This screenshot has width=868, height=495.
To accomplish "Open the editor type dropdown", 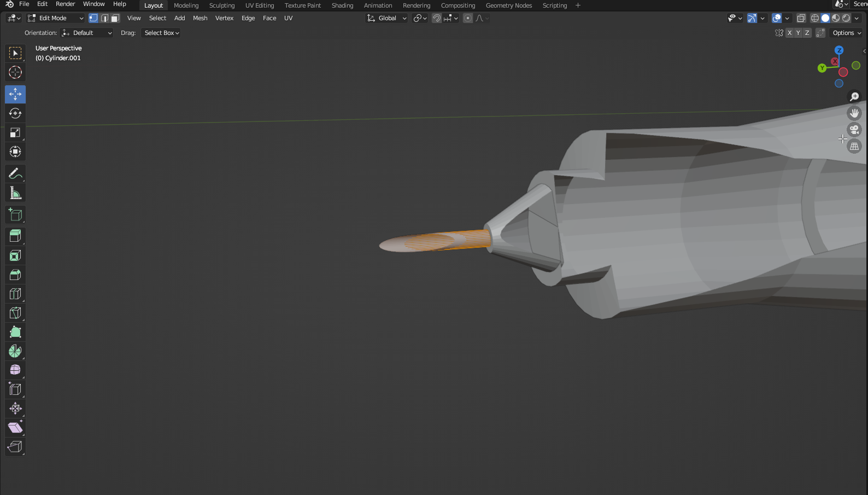I will (14, 18).
